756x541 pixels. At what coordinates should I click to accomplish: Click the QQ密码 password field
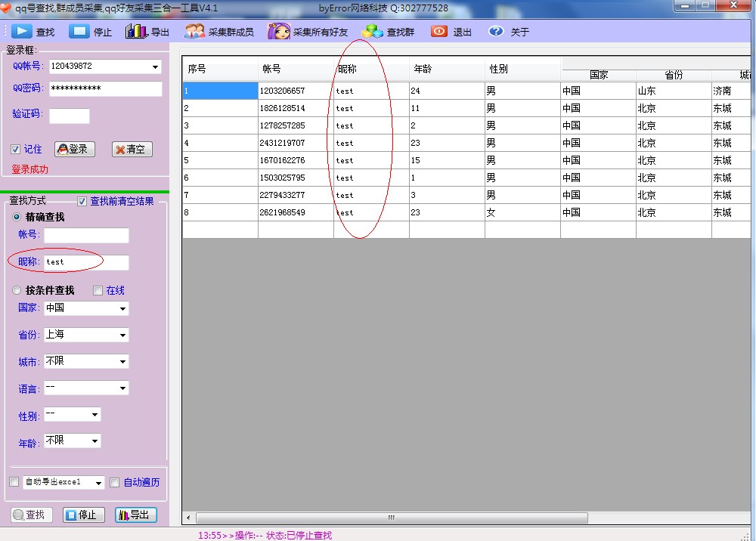pyautogui.click(x=106, y=88)
